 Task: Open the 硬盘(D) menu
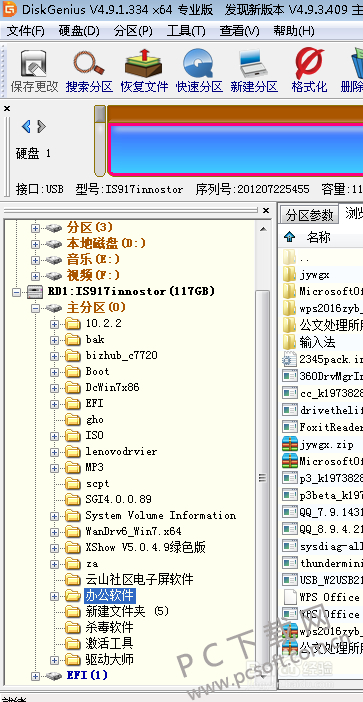(x=79, y=31)
